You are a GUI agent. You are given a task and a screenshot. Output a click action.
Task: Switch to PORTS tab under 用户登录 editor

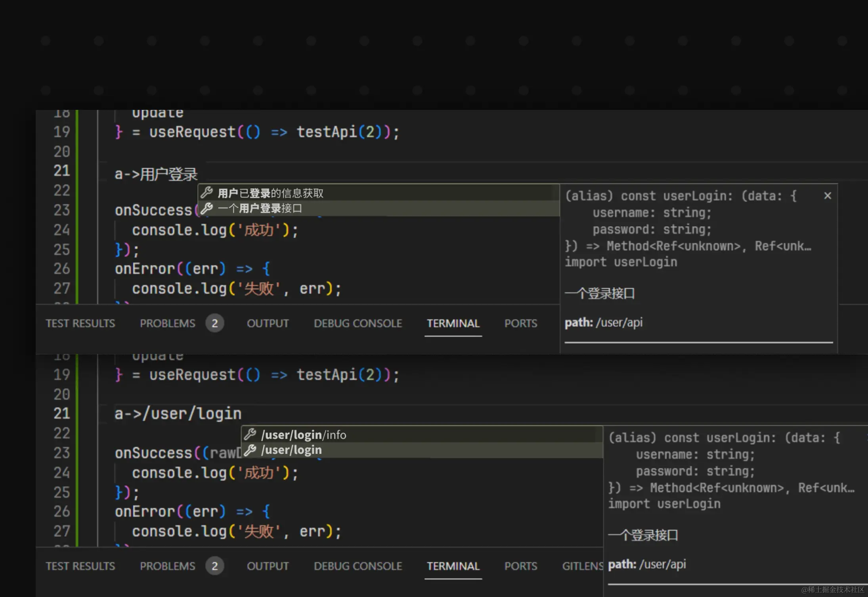520,323
